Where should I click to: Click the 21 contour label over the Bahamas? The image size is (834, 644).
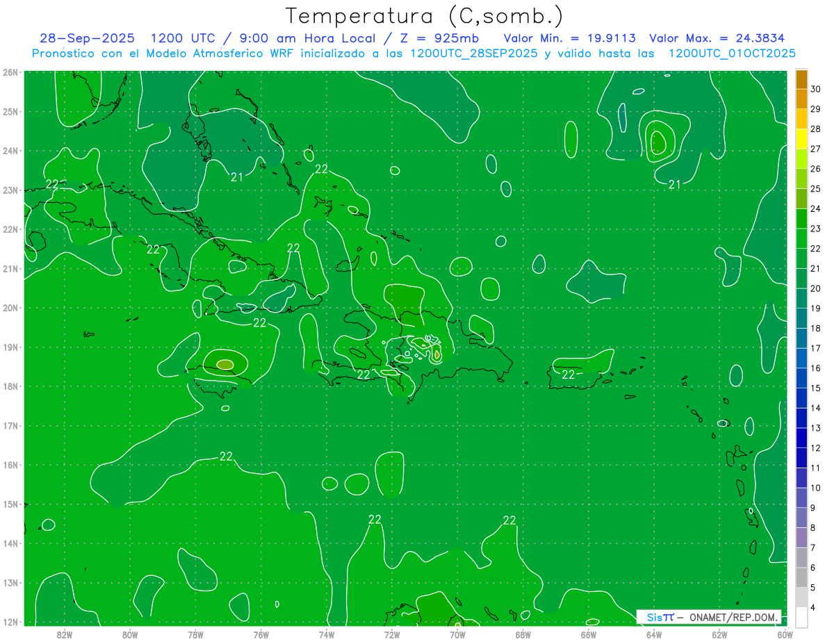point(237,177)
